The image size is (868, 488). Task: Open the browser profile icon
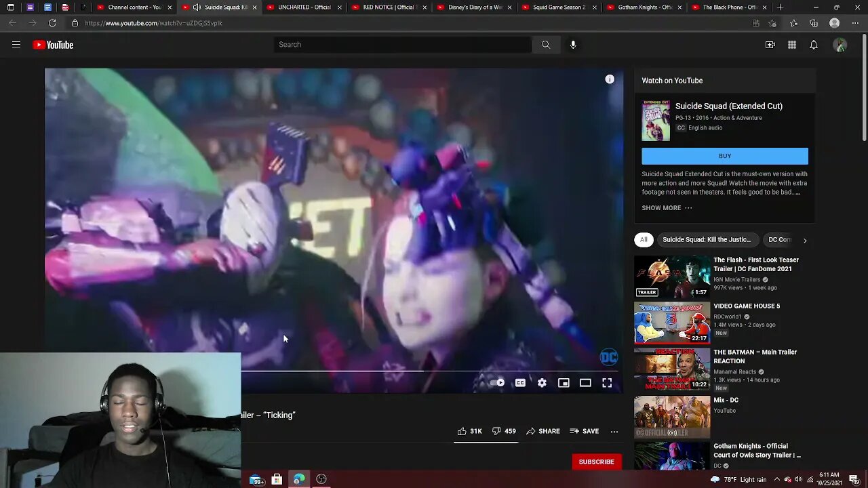835,23
